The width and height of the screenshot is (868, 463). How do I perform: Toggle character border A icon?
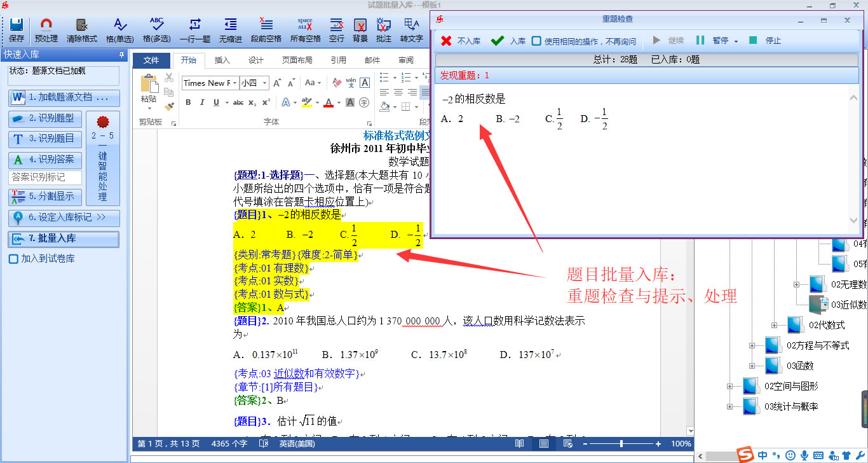point(365,83)
